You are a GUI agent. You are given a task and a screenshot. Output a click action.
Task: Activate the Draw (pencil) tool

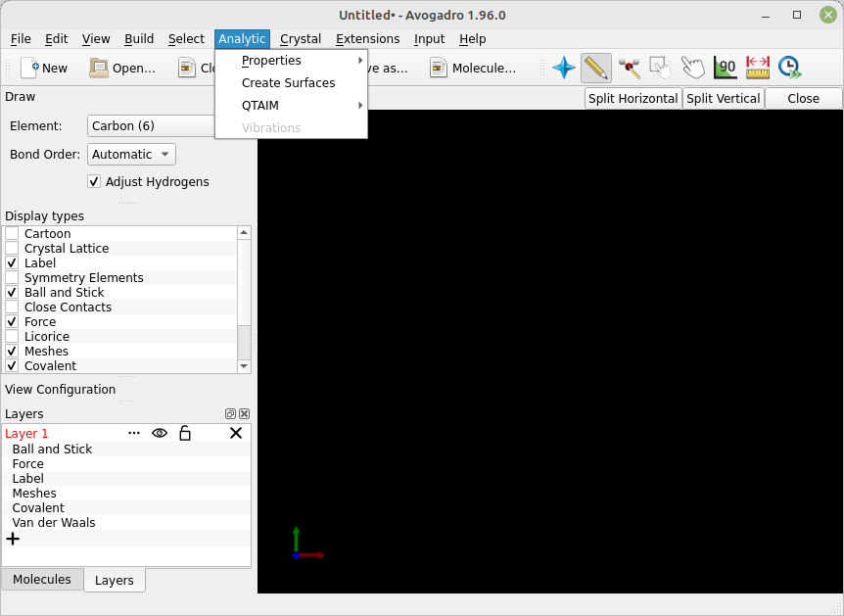click(x=595, y=68)
